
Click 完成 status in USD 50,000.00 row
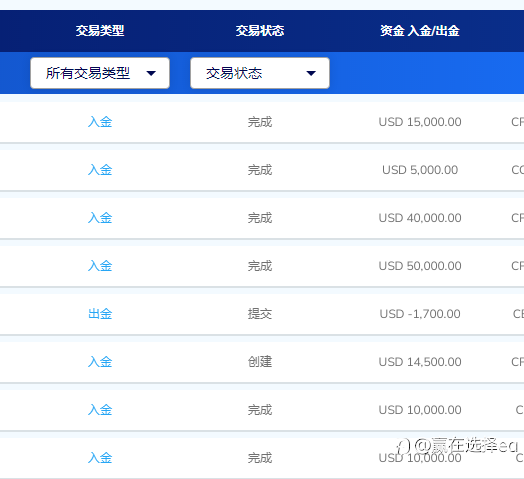(260, 266)
